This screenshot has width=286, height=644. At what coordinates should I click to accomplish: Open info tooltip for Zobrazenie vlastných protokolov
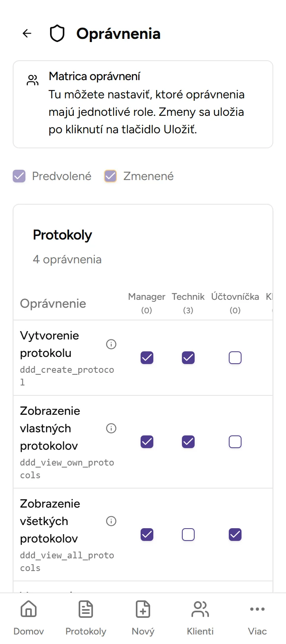[x=111, y=428]
